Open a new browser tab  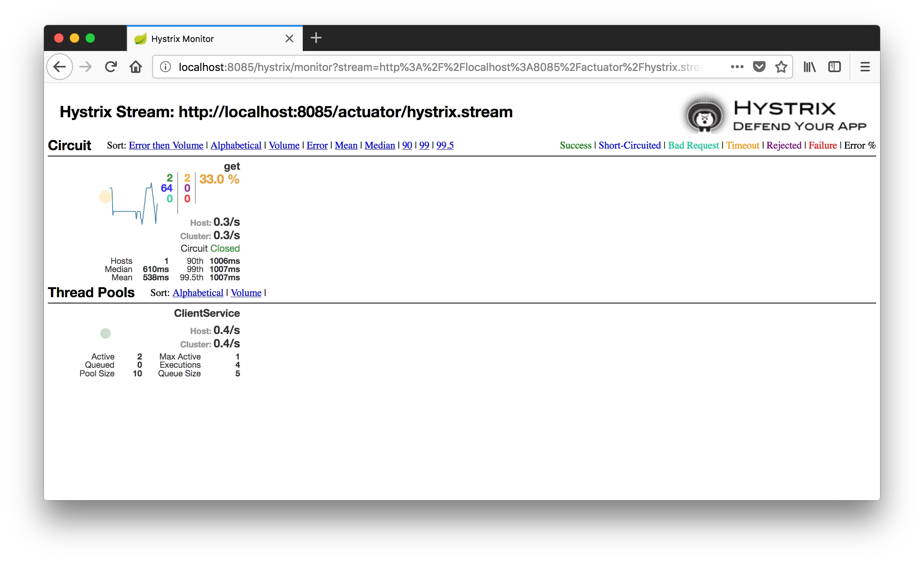click(x=316, y=38)
